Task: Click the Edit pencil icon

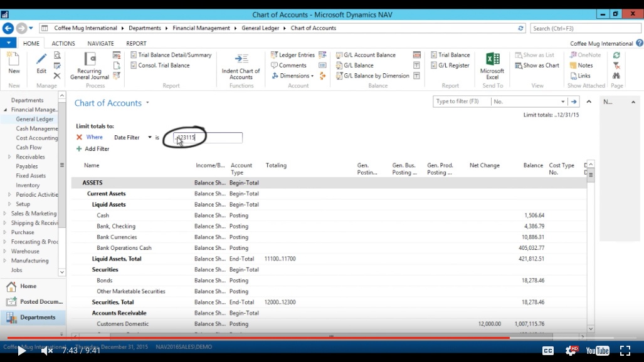Action: pyautogui.click(x=41, y=63)
